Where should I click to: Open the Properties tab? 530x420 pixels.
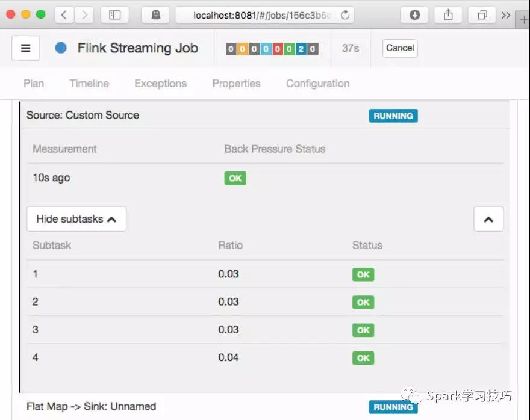coord(236,84)
